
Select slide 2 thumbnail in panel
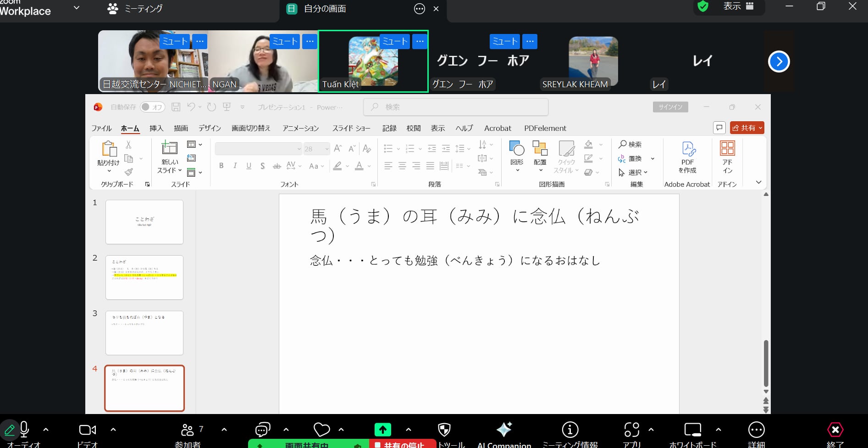tap(144, 277)
